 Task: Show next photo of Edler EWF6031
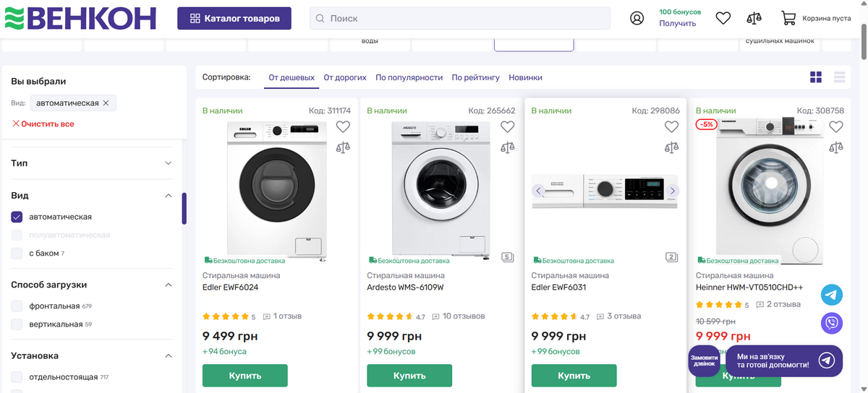pyautogui.click(x=672, y=191)
